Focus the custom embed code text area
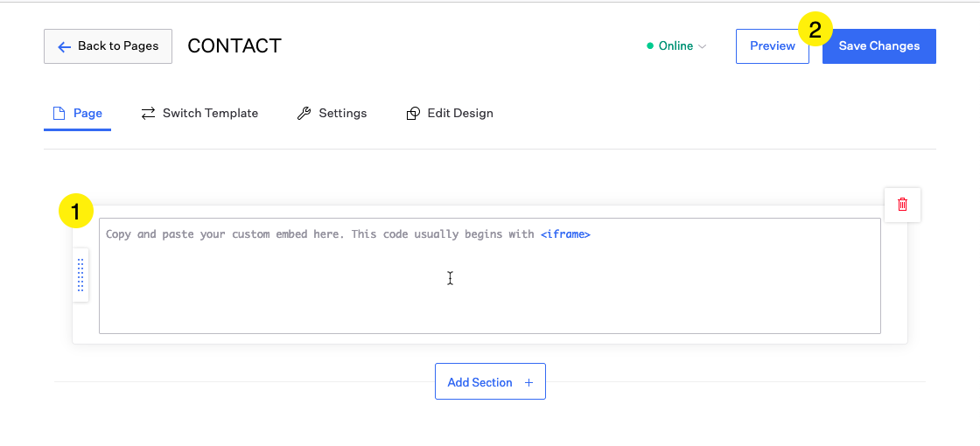Image resolution: width=980 pixels, height=446 pixels. click(x=490, y=275)
